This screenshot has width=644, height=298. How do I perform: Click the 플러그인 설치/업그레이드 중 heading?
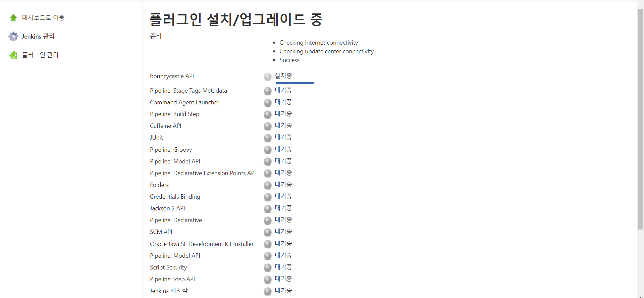(236, 19)
